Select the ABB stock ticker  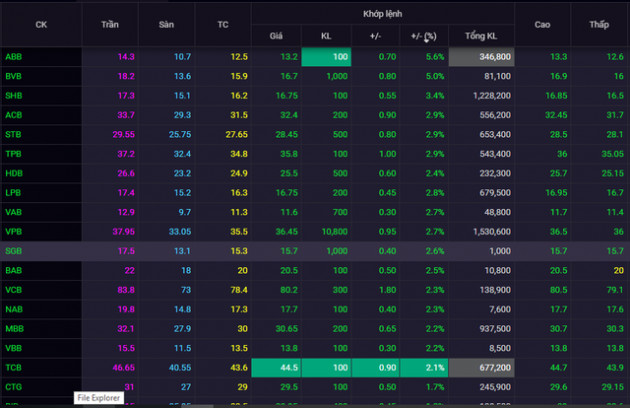[14, 57]
